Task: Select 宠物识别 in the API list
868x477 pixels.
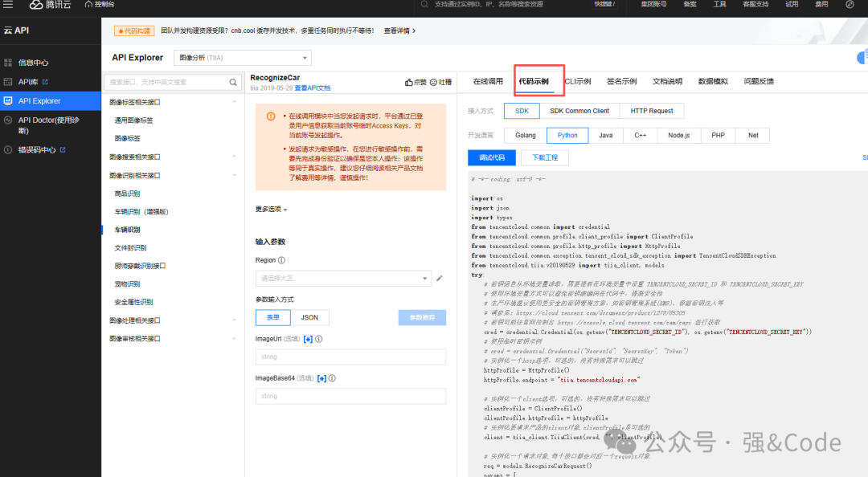Action: pos(127,284)
